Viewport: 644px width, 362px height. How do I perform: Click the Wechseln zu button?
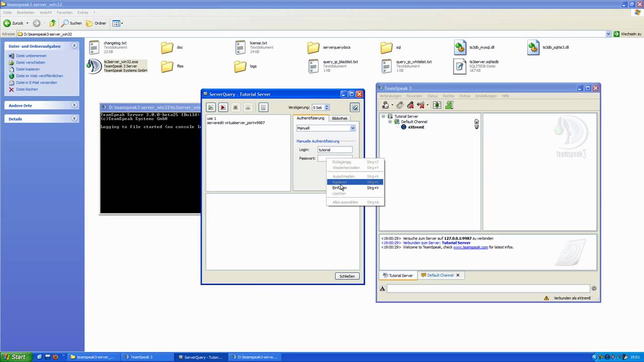[627, 34]
